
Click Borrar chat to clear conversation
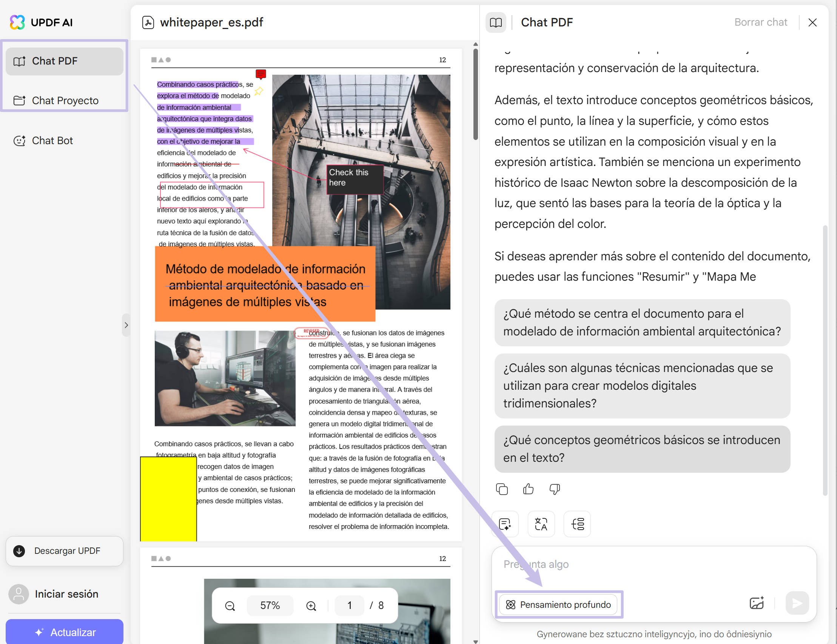tap(761, 22)
